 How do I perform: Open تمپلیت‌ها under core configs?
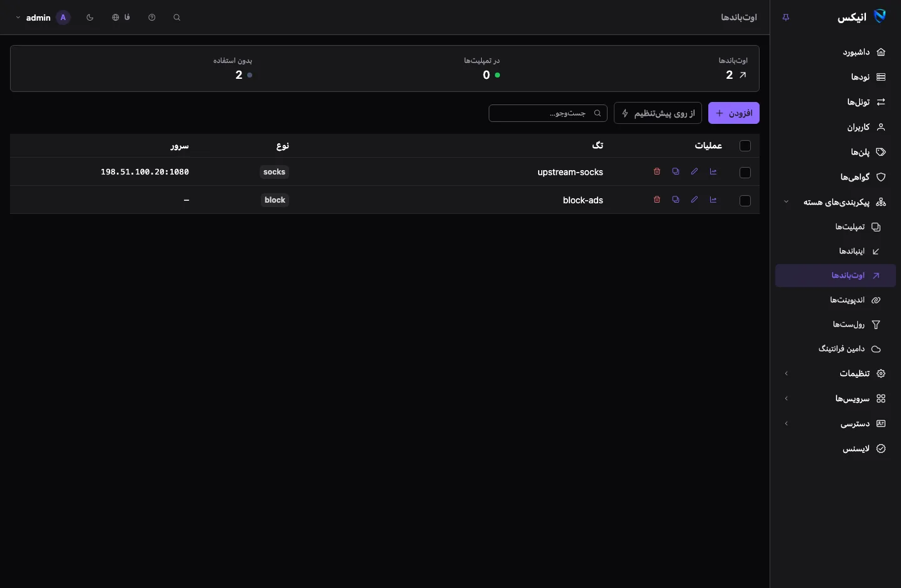(x=836, y=226)
